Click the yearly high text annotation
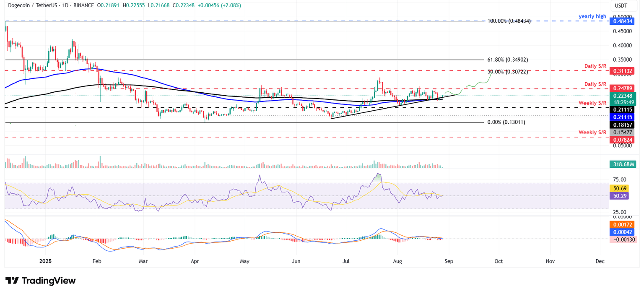The image size is (644, 294). pos(592,16)
